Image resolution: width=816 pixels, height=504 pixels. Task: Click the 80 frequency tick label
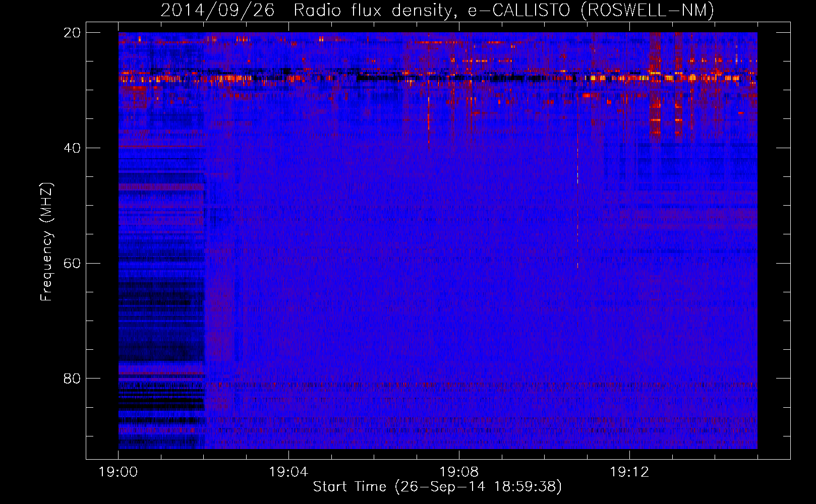(73, 379)
